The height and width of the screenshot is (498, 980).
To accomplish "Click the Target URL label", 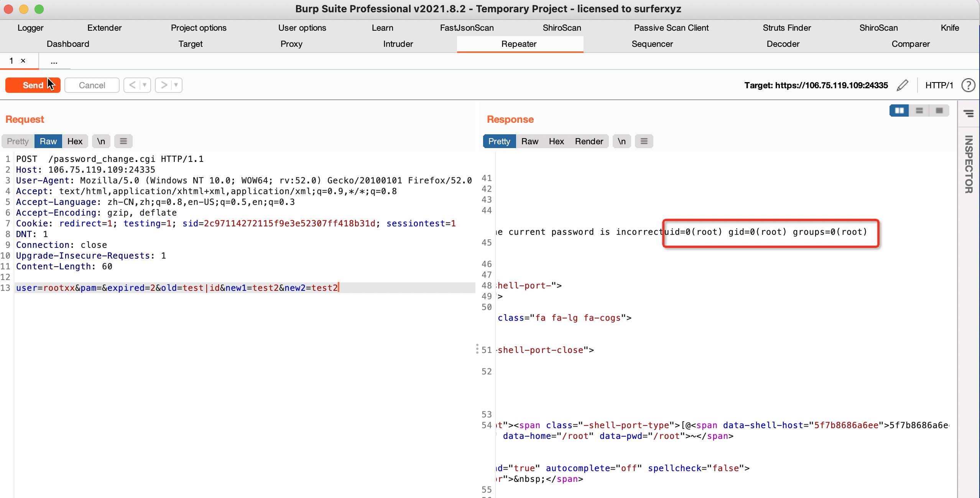I will [816, 85].
